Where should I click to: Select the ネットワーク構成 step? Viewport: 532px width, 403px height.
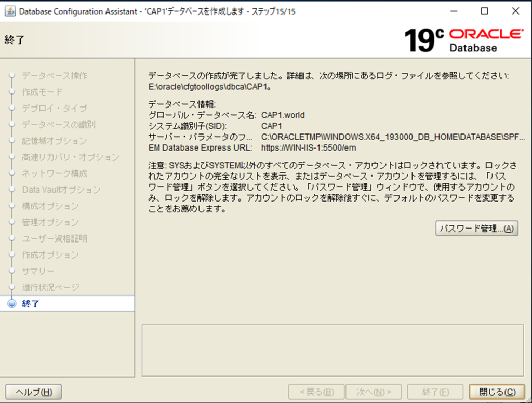pyautogui.click(x=55, y=173)
